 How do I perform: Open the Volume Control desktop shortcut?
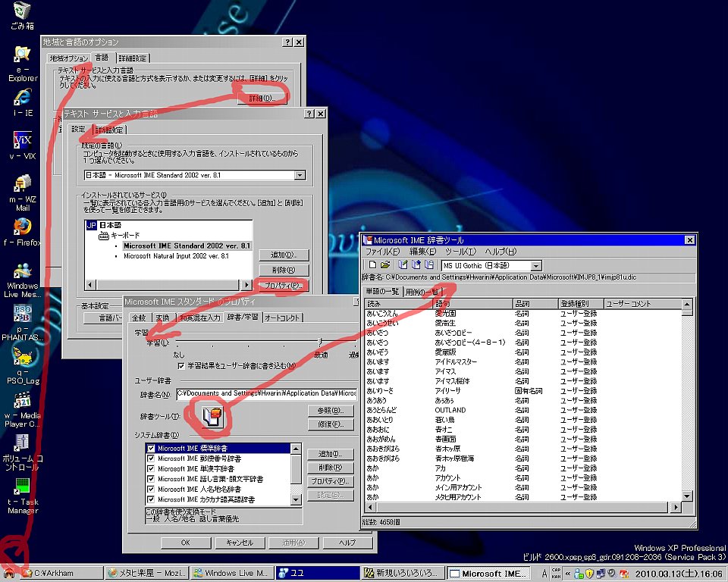tap(22, 453)
